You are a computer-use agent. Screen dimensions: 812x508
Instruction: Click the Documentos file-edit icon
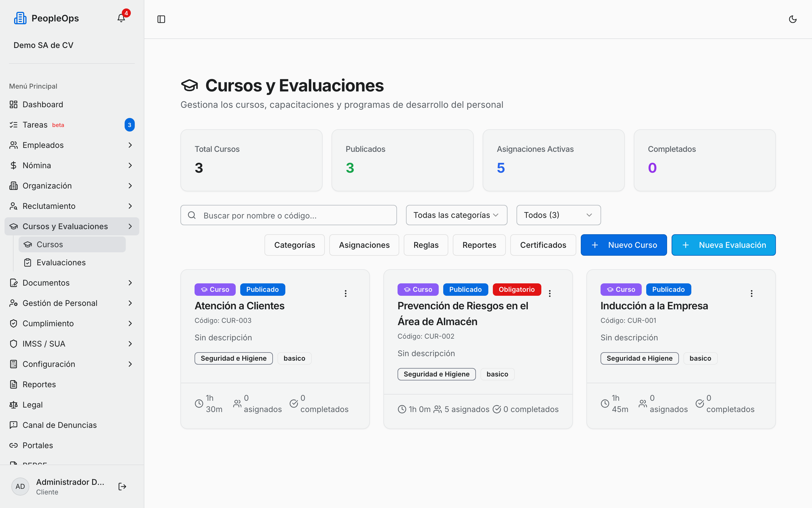pos(14,283)
